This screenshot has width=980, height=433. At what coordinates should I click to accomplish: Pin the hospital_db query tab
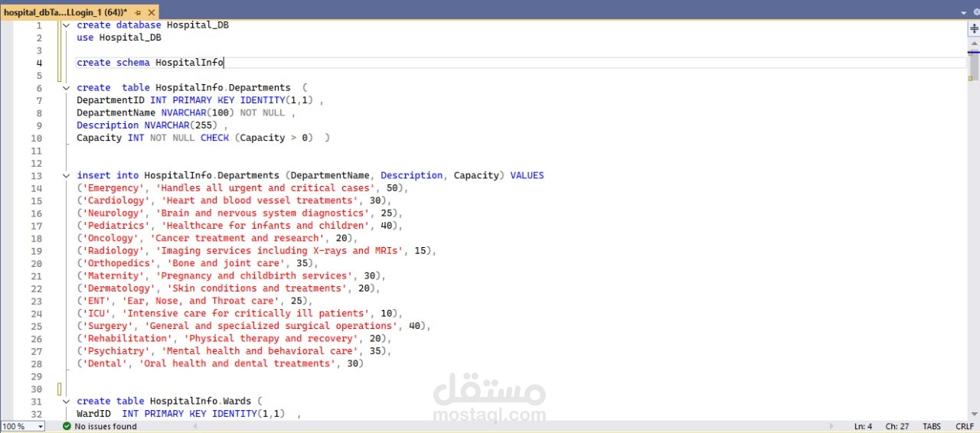pyautogui.click(x=138, y=12)
